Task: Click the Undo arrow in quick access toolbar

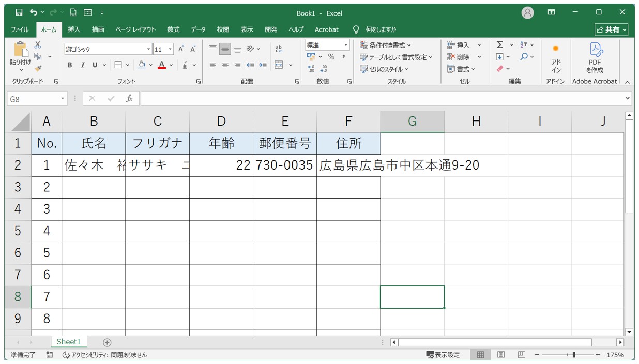Action: [33, 12]
